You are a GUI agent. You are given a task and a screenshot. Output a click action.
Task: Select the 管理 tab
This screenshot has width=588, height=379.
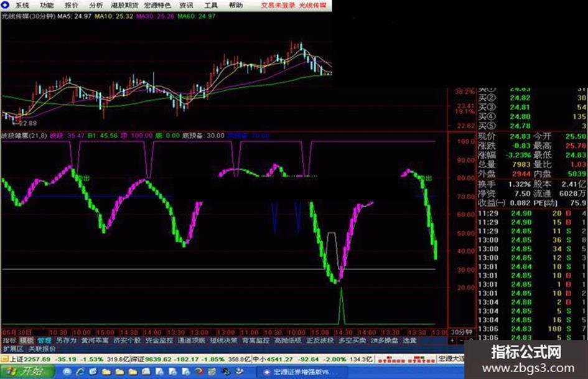coord(44,340)
